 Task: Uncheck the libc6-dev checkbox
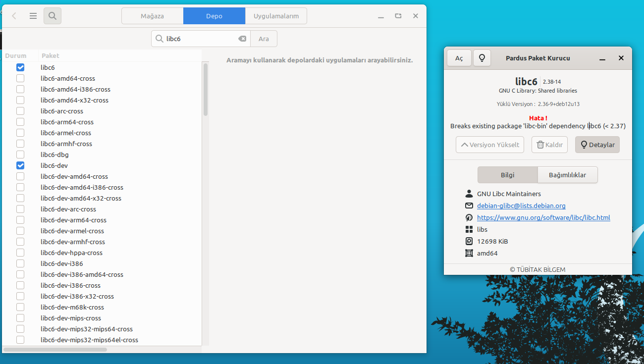click(20, 165)
